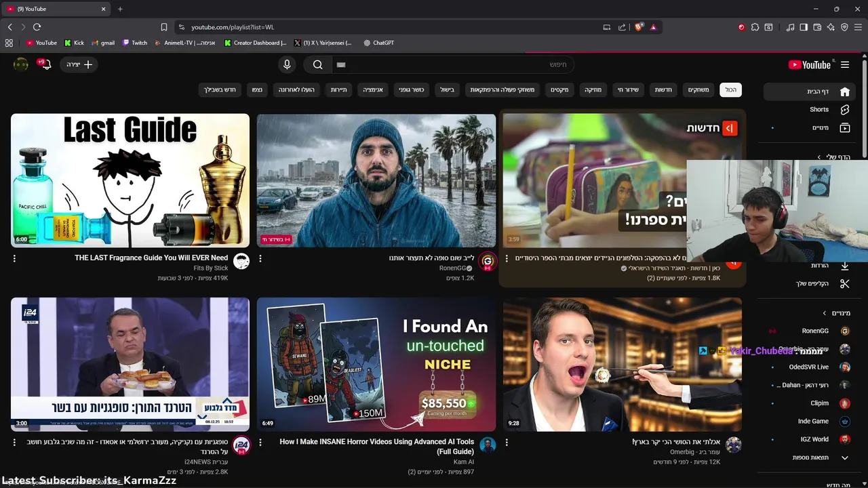Select the 'שידור חי' filter chip

[628, 89]
